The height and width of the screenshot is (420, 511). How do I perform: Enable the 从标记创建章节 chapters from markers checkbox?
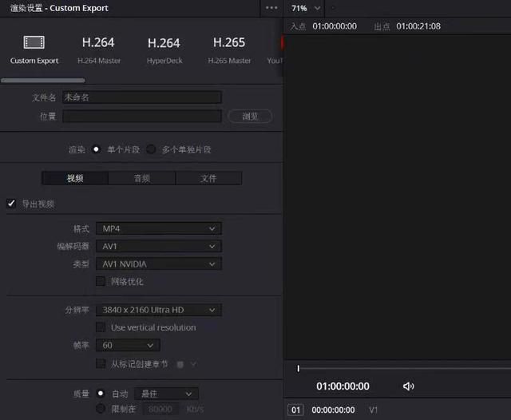(x=101, y=363)
